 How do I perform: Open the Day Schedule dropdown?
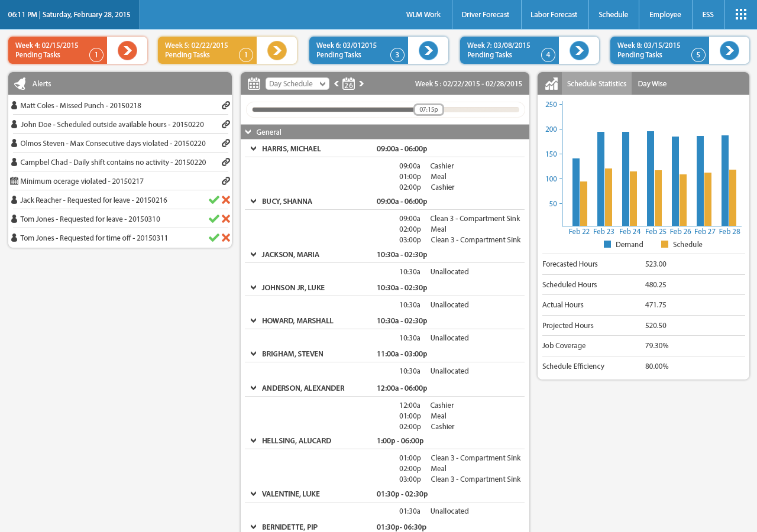(x=297, y=84)
